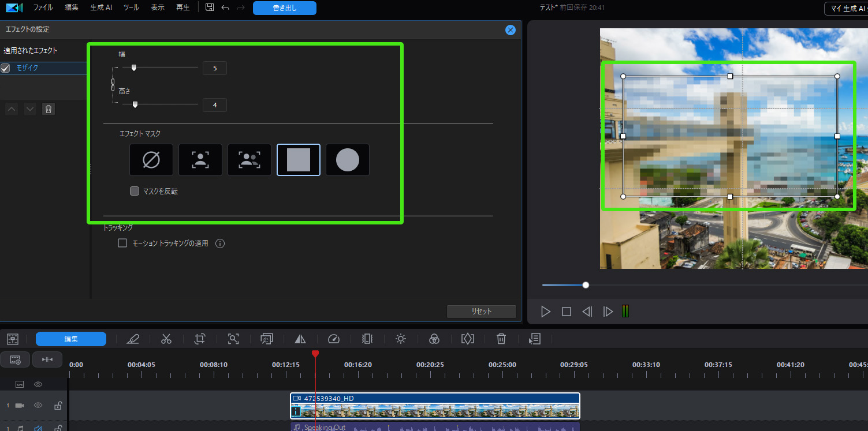Enable モーション トラッキングの適用 checkbox
This screenshot has width=868, height=431.
pos(122,243)
